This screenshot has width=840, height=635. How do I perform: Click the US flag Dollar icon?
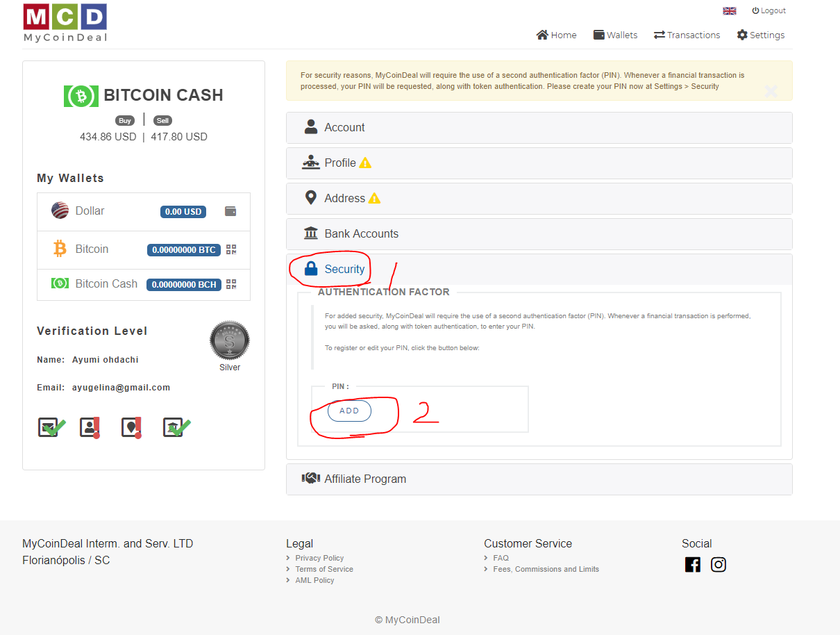point(60,211)
